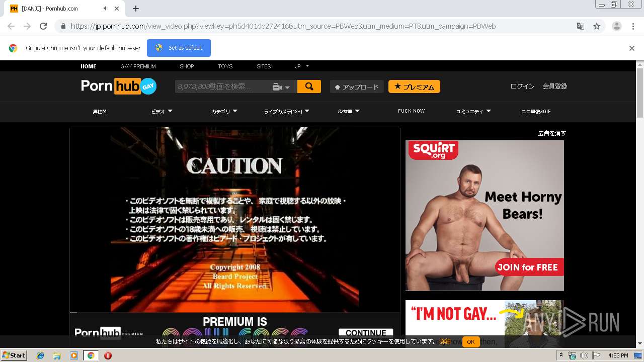Open the Chrome three-dot menu
This screenshot has height=362, width=644.
633,26
